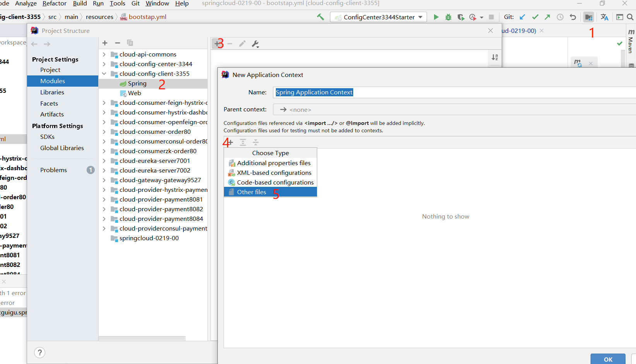
Task: Click the sort alphabetically icon
Action: [x=495, y=57]
